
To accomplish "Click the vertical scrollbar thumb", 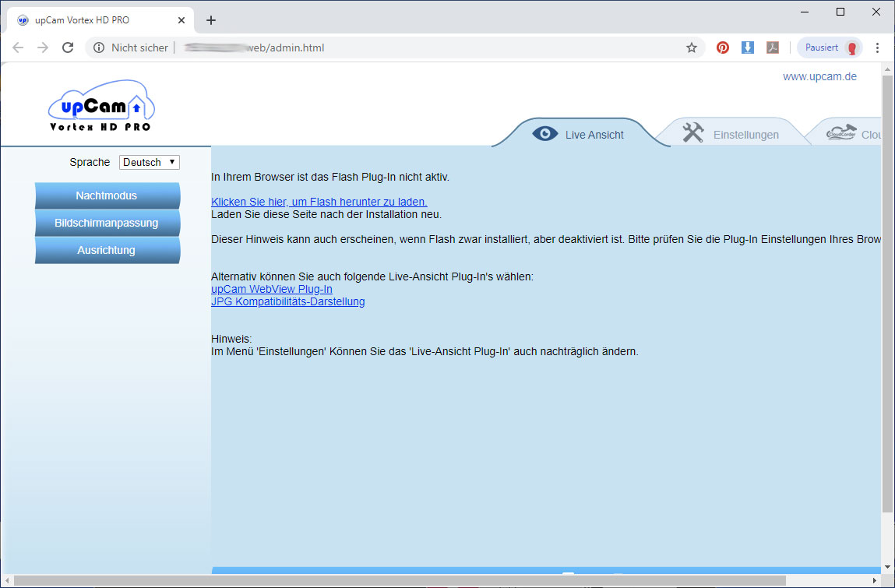I will click(x=887, y=294).
